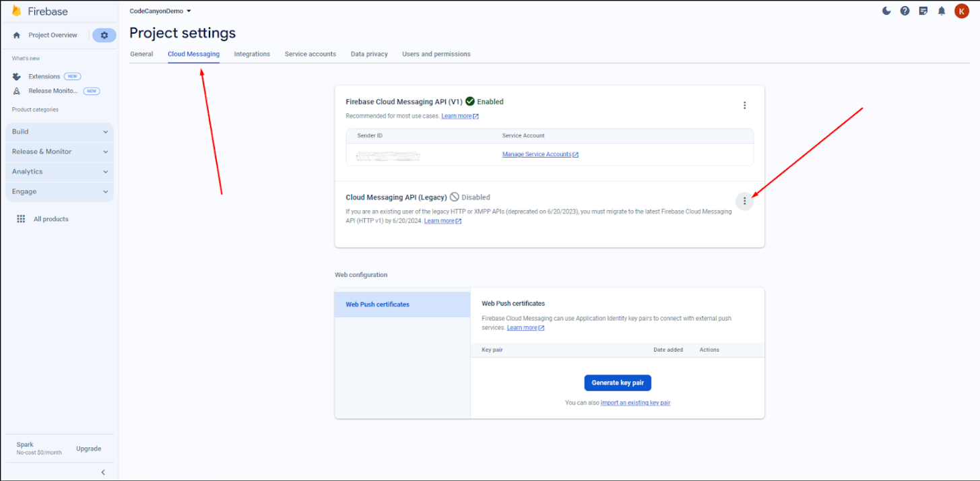The image size is (980, 481).
Task: Open project settings gear icon
Action: (x=104, y=35)
